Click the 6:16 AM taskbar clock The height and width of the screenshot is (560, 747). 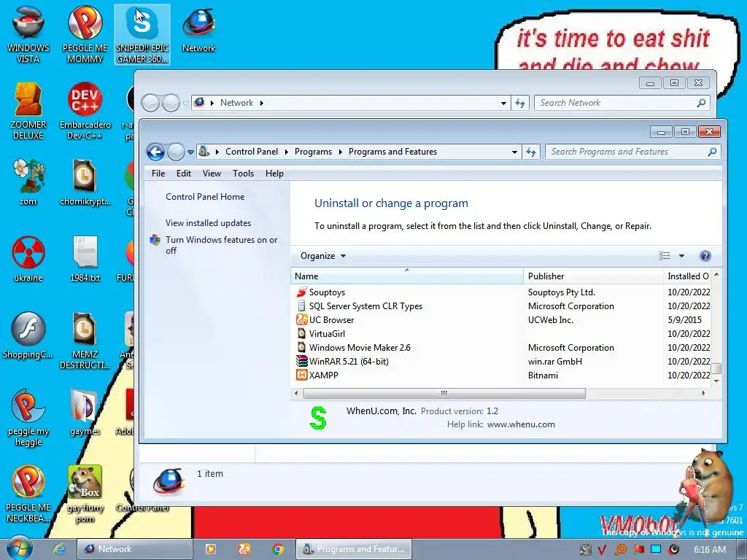[709, 550]
